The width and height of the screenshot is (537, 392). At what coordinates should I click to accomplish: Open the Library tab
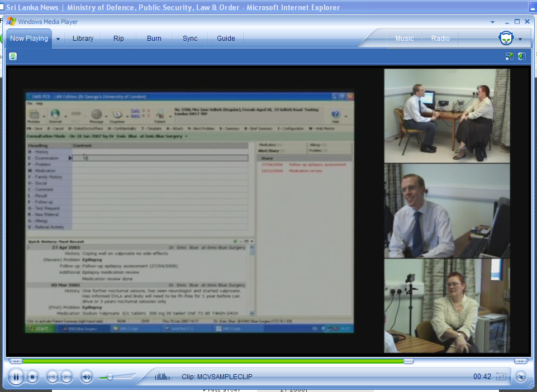[x=83, y=39]
